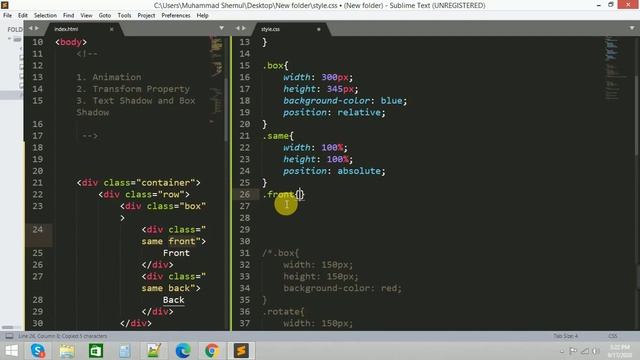Click '2. Transform Property' comment line

click(133, 89)
